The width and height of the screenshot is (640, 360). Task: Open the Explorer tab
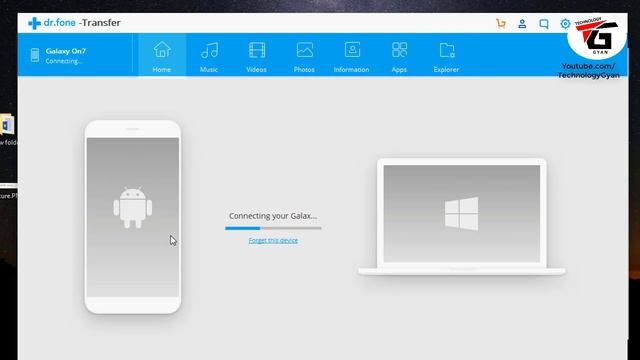pos(447,55)
